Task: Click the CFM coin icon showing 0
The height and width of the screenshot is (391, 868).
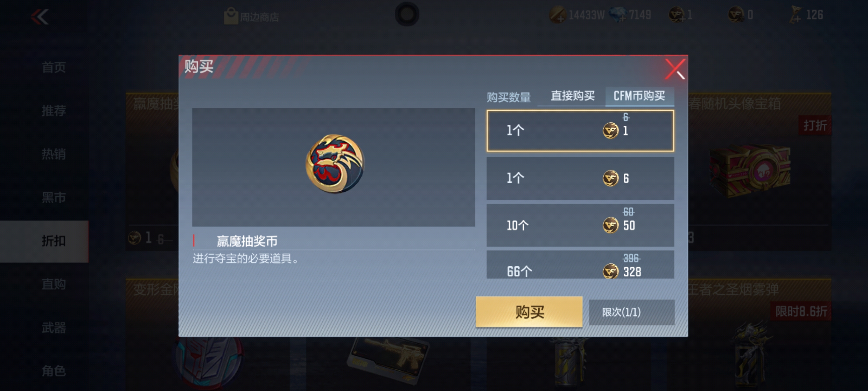Action: 736,15
